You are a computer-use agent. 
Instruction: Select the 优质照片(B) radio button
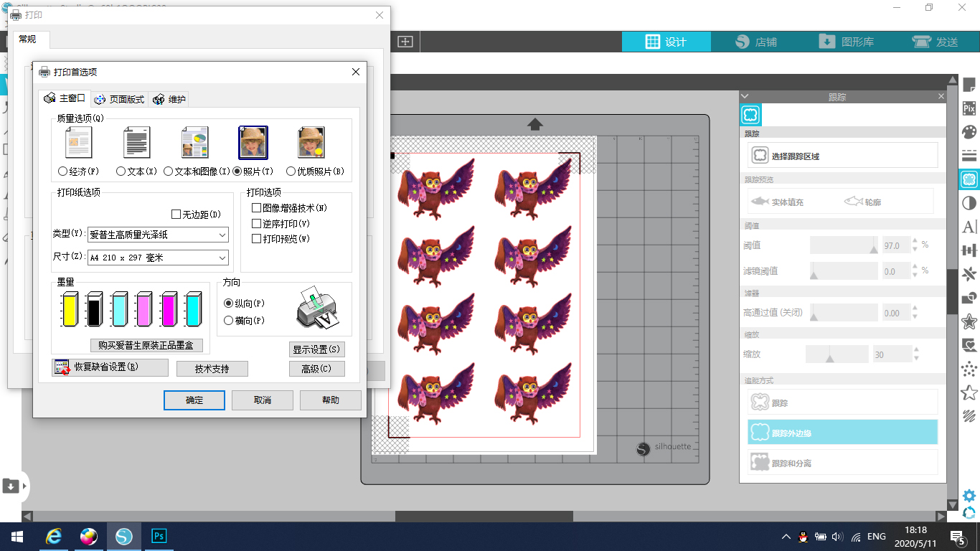pyautogui.click(x=291, y=171)
